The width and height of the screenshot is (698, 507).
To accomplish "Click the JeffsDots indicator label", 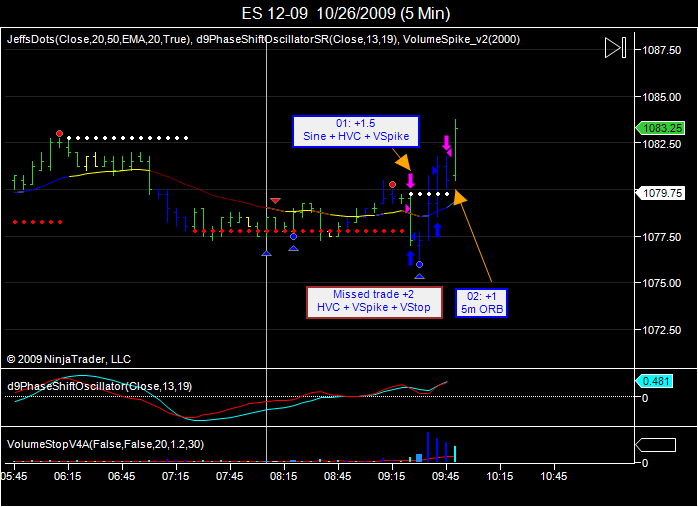I will click(99, 39).
